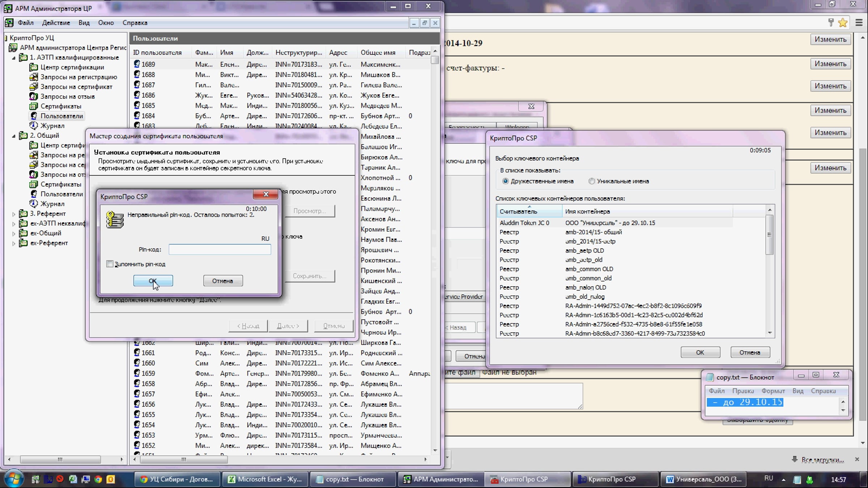This screenshot has width=868, height=488.
Task: Click the RU language indicator in taskbar
Action: [769, 479]
